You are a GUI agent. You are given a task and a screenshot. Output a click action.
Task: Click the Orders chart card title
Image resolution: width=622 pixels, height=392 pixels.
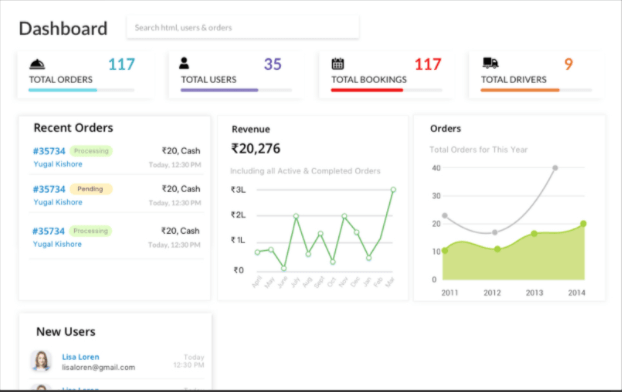pos(445,129)
